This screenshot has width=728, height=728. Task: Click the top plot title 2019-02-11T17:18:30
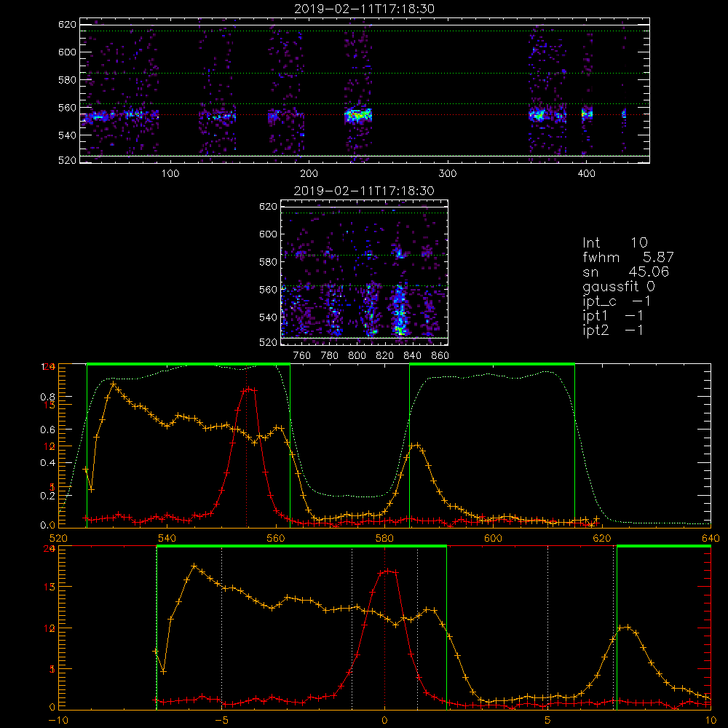[364, 9]
